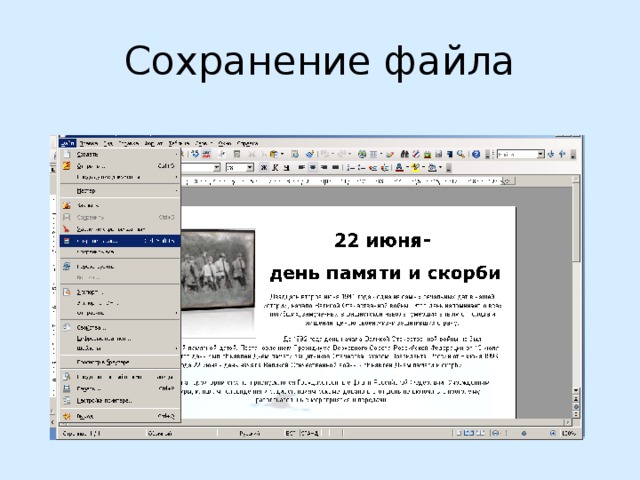Click the font color letter A icon
This screenshot has width=640, height=480.
400,168
